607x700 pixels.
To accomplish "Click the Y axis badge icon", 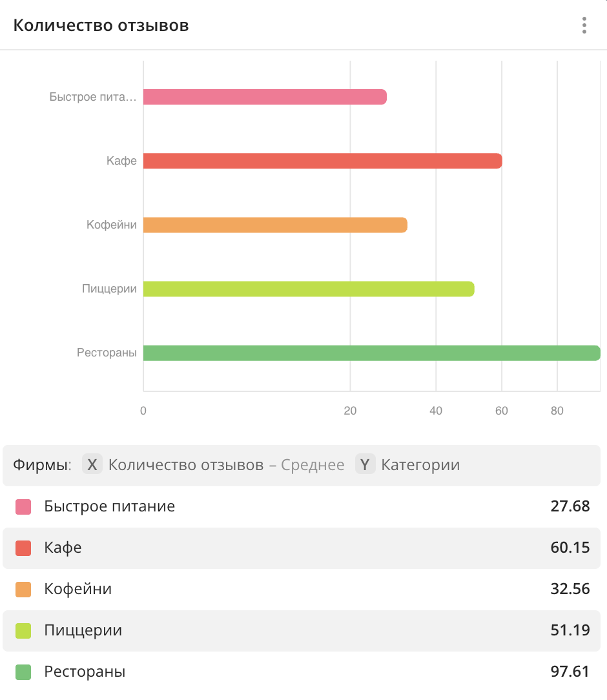I will [365, 465].
